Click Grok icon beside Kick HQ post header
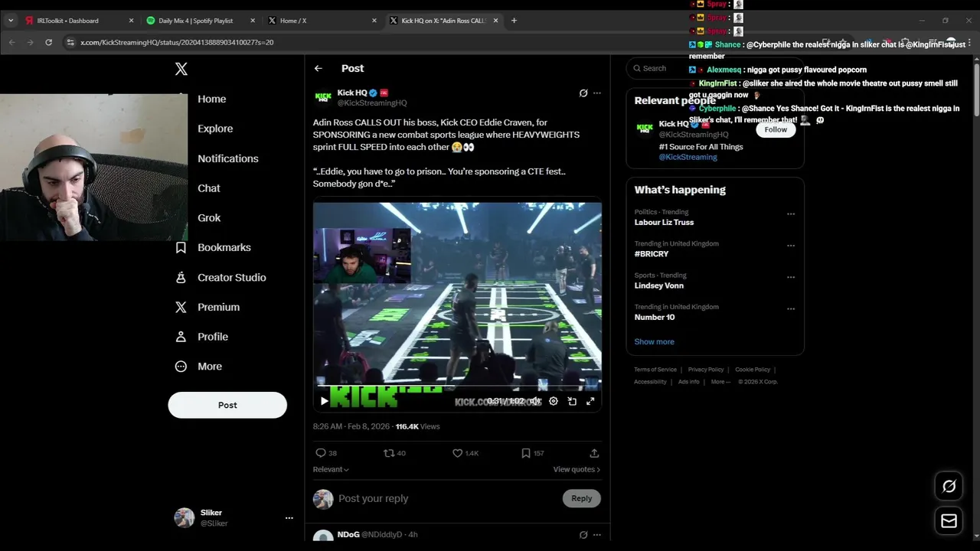This screenshot has height=551, width=980. click(x=583, y=93)
